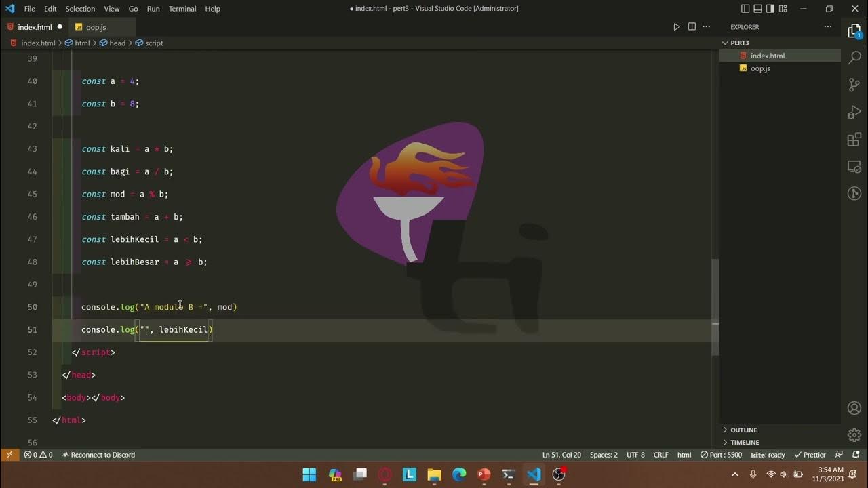Click the editor vertical scrollbar thumb

coord(715,307)
